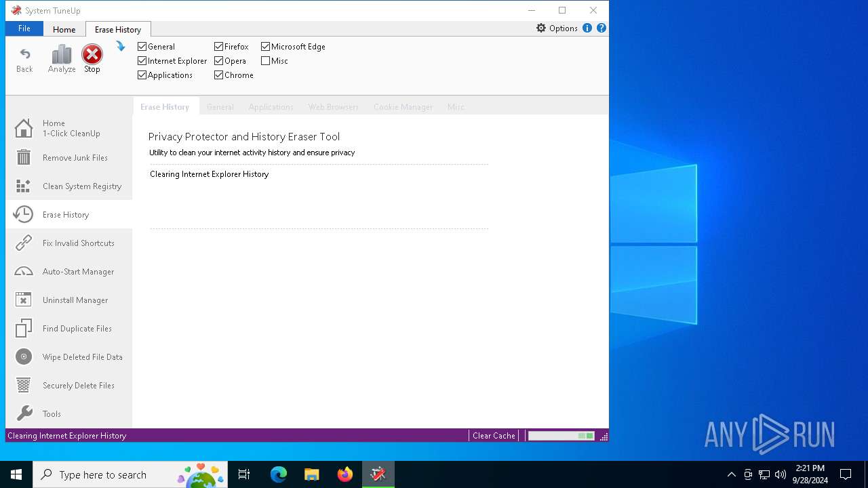Image resolution: width=868 pixels, height=488 pixels.
Task: Show hidden system tray icons
Action: tap(731, 474)
